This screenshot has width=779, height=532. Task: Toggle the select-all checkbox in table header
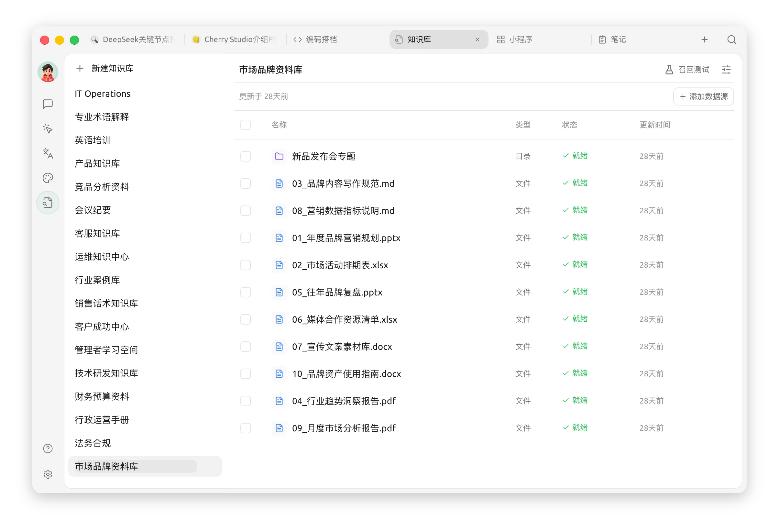point(245,125)
